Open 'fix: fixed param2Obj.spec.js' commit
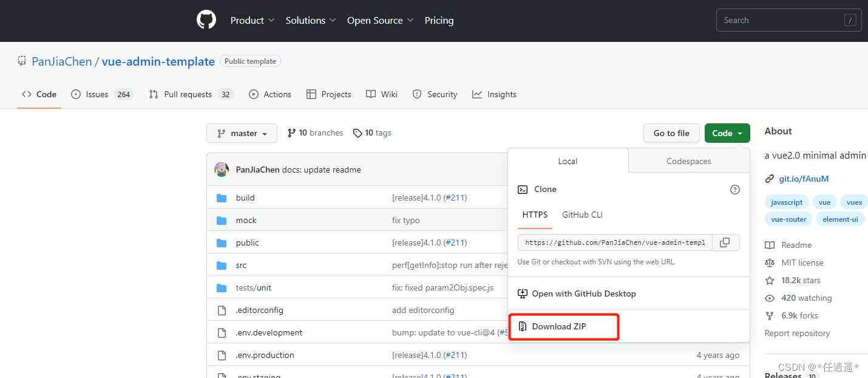868x378 pixels. click(442, 287)
